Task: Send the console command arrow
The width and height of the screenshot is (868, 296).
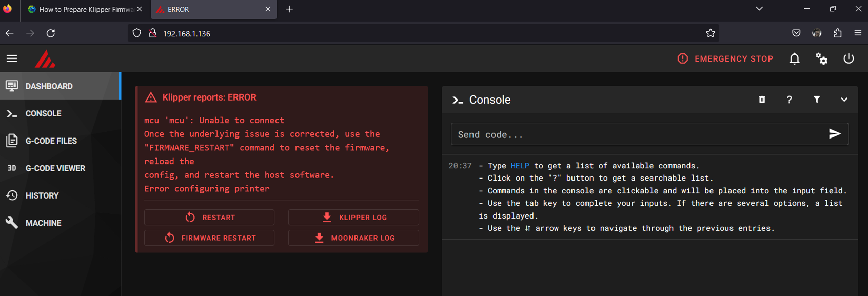Action: 835,134
